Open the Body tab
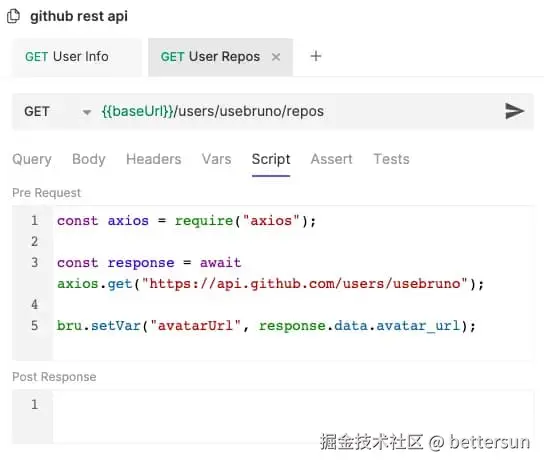 88,159
